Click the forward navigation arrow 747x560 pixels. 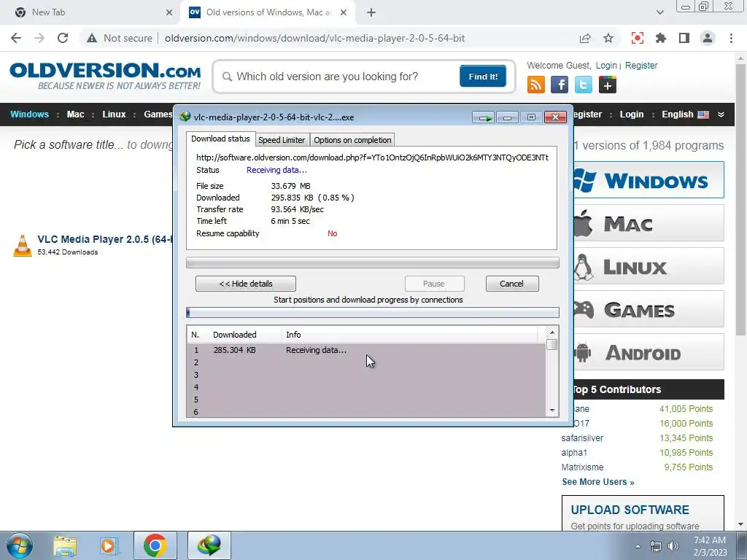pyautogui.click(x=39, y=38)
